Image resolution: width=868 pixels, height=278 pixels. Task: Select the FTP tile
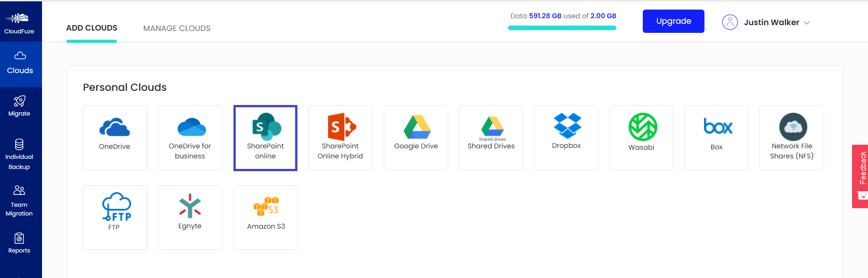click(115, 217)
